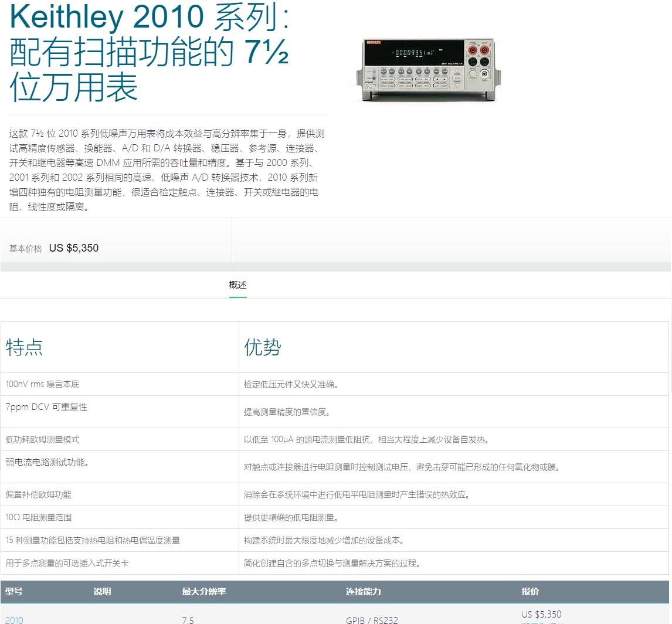Viewport: 672px width, 624px height.
Task: Click the GPIB / RS232 connectivity cell
Action: coord(372,620)
